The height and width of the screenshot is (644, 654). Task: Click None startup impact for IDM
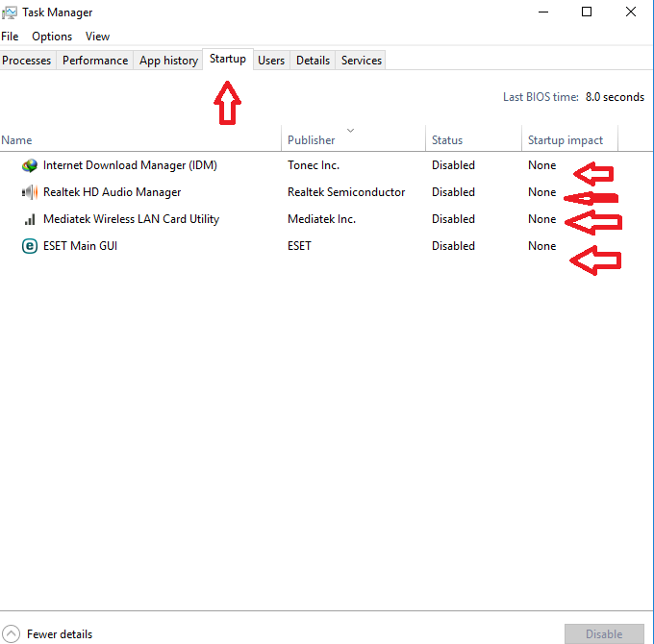pos(541,165)
